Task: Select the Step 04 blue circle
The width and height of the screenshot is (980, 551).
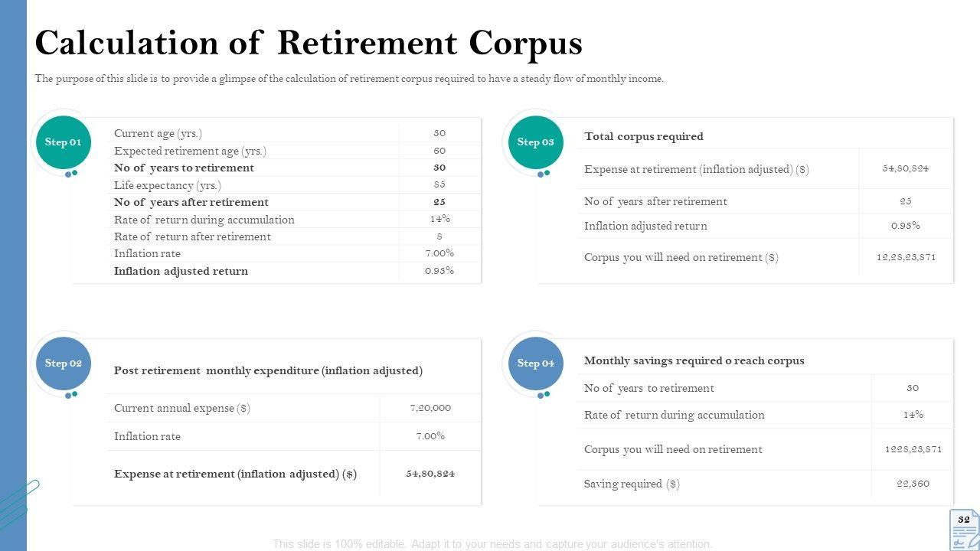Action: [535, 364]
